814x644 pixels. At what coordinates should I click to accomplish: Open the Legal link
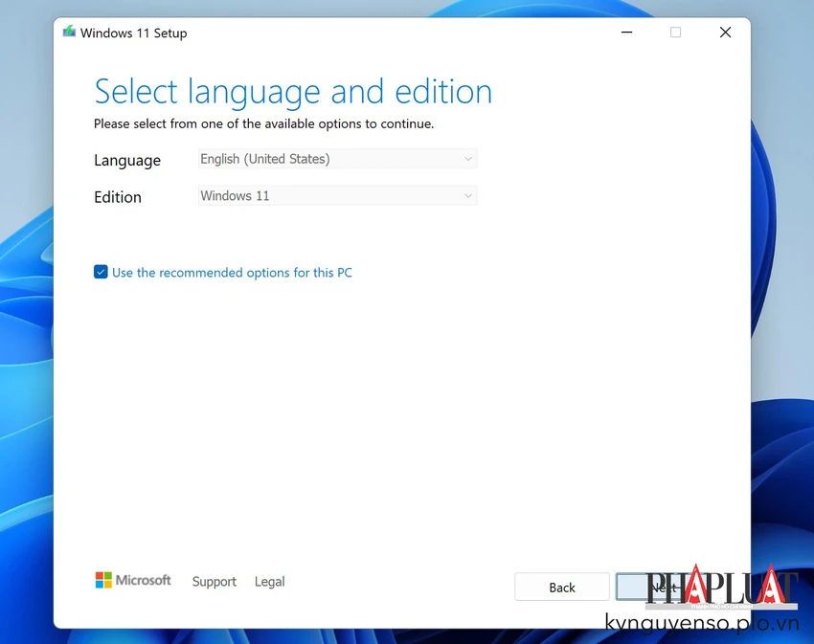pos(269,581)
